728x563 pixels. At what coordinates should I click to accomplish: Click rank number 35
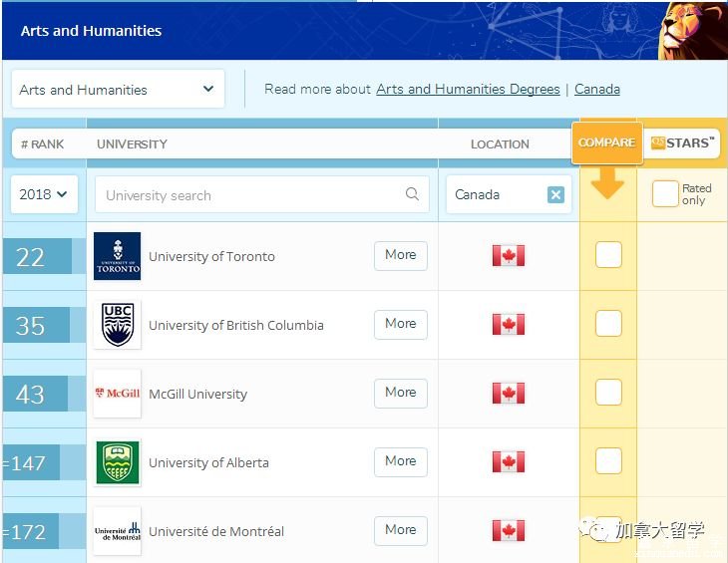(x=30, y=326)
